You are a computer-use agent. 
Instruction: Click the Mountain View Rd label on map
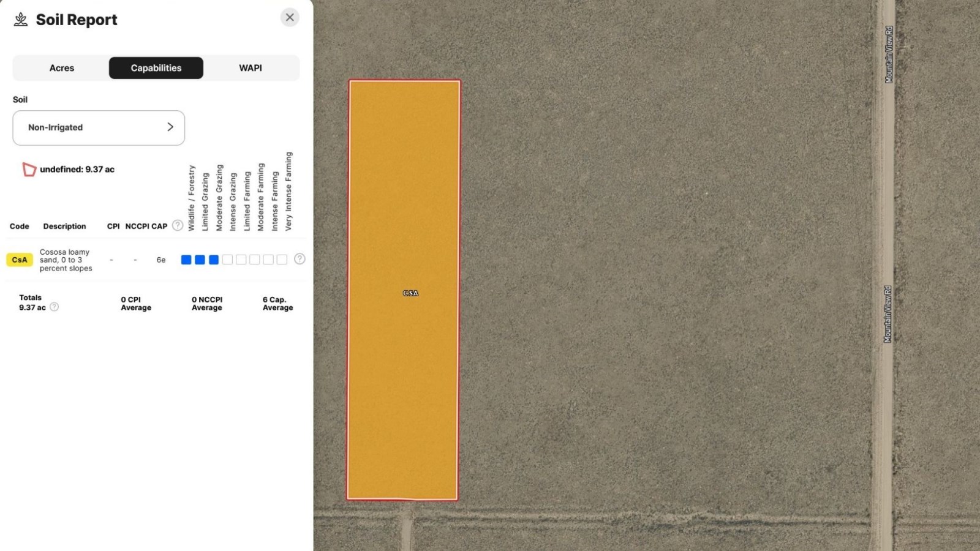pos(889,55)
